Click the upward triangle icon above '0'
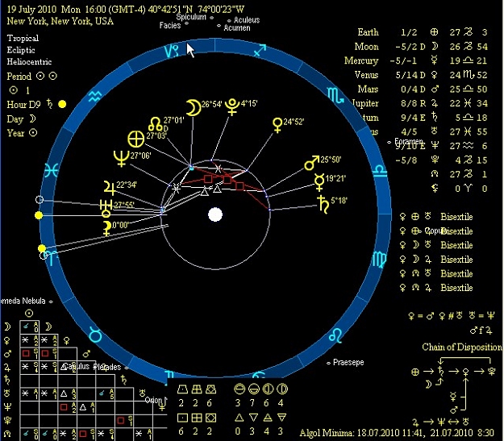Viewport: 504px width, 441px height. point(239,418)
